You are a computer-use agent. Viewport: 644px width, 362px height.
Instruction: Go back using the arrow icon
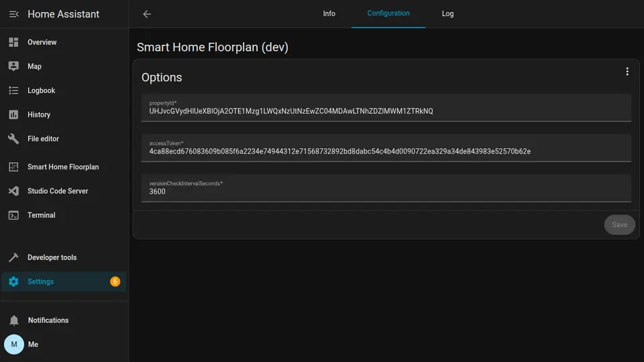click(x=147, y=14)
